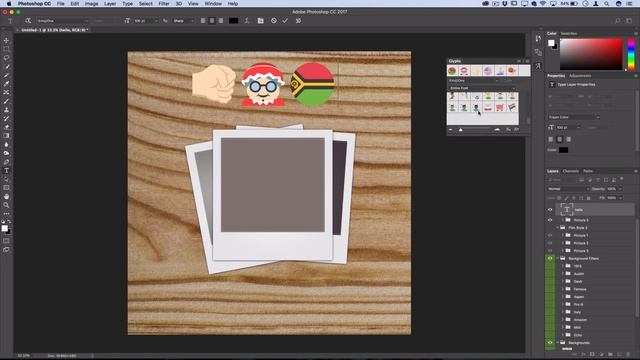This screenshot has height=360, width=640.
Task: Click the 3D text button in options bar
Action: tap(298, 21)
